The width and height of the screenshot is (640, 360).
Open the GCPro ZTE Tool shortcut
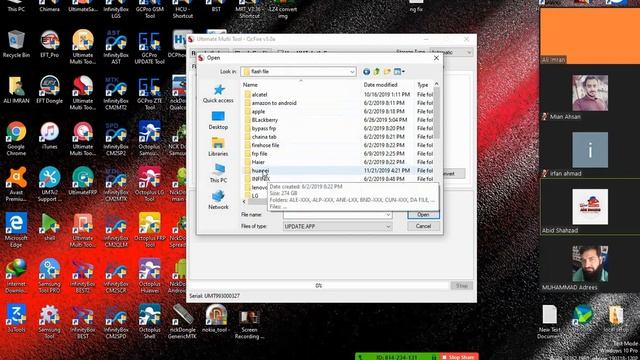(149, 93)
